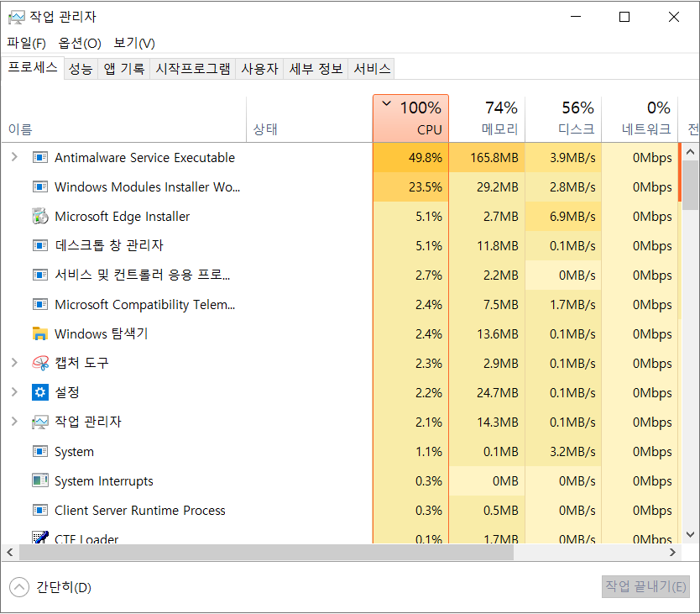Click the Antimalware Service Executable process icon

40,157
